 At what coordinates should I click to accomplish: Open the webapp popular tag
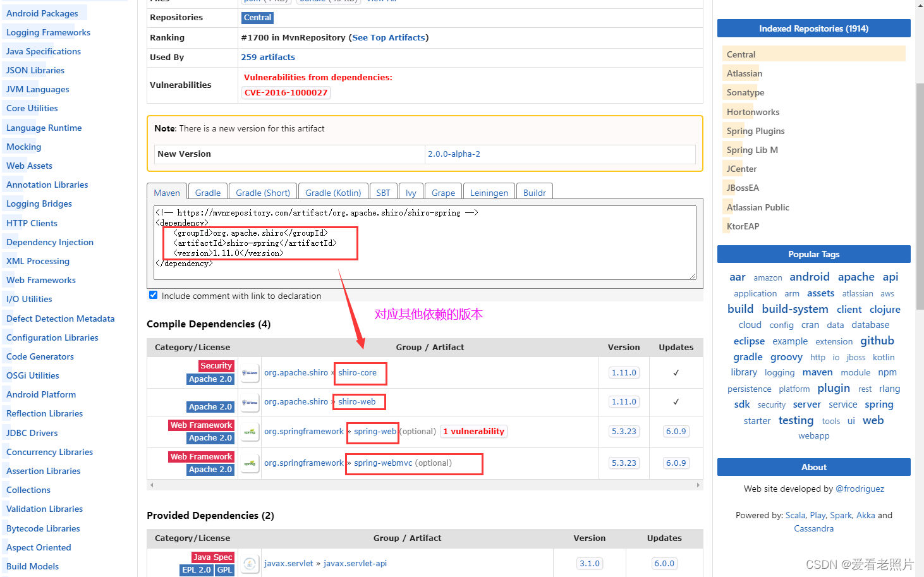(x=813, y=436)
